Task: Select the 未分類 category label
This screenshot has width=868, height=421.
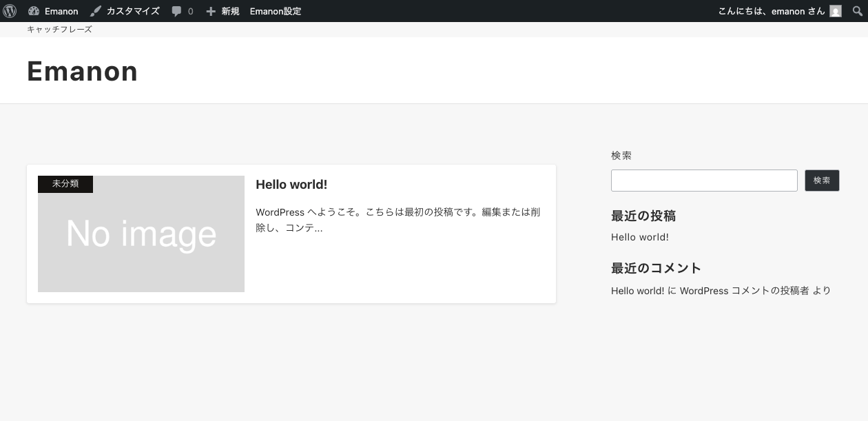Action: [x=65, y=184]
